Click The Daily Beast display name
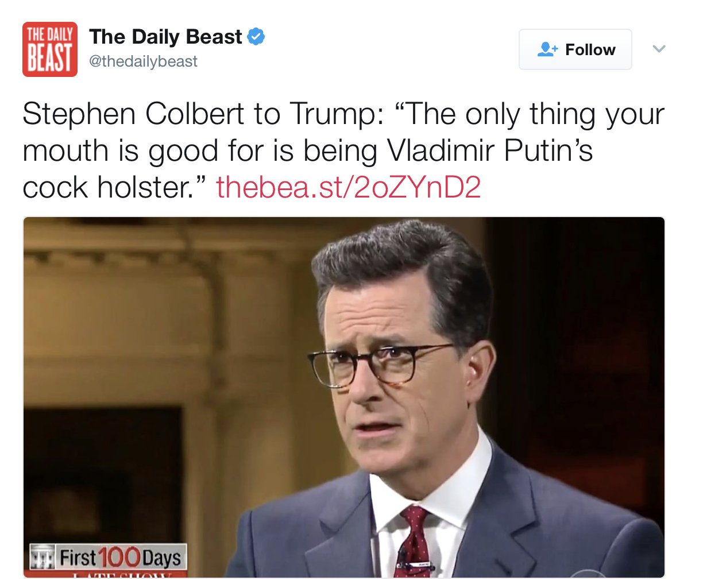The height and width of the screenshot is (588, 703). [165, 37]
